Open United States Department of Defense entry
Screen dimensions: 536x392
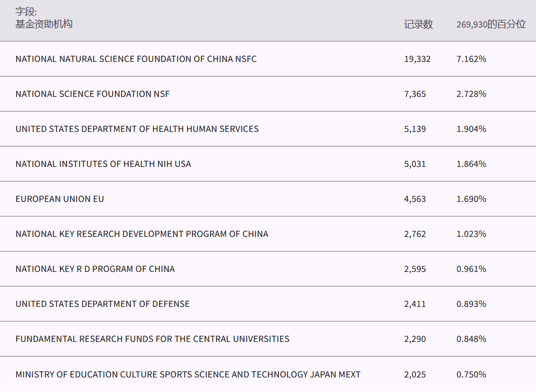point(102,304)
